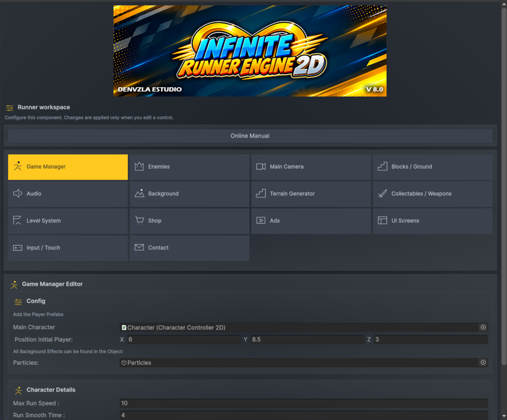Click the Runner workspace sliders icon

pos(10,108)
